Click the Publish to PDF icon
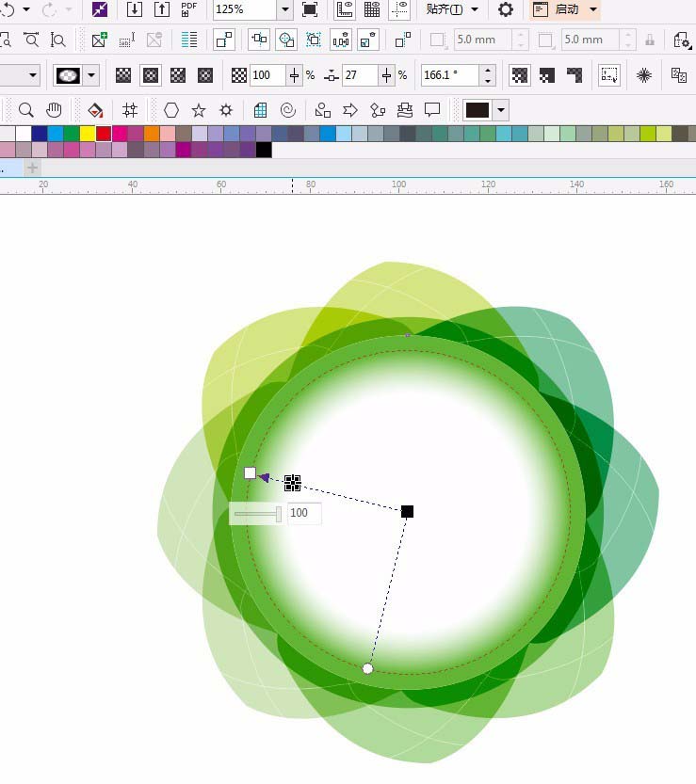 tap(188, 9)
